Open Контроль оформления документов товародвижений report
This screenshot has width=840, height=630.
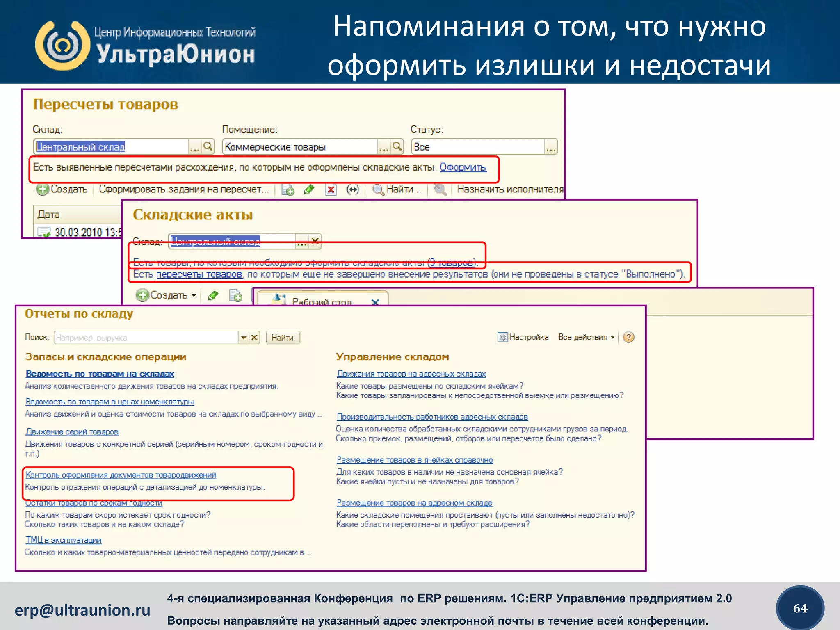tap(121, 475)
